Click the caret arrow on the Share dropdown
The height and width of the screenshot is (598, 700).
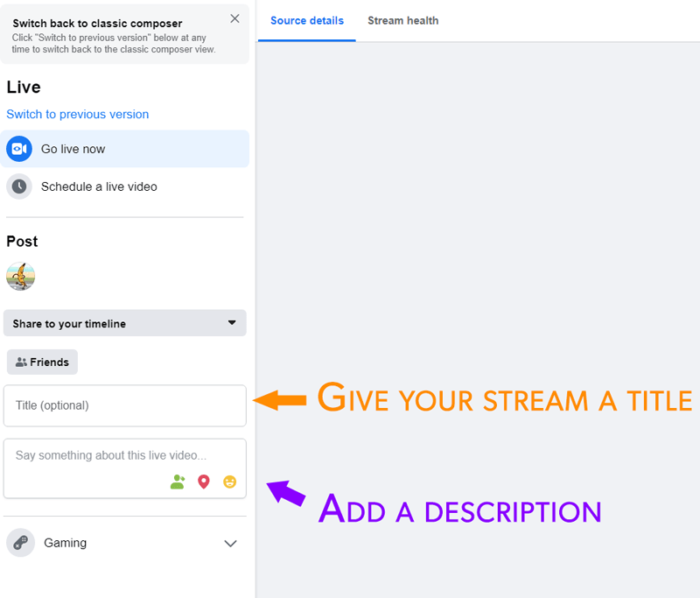click(x=232, y=322)
